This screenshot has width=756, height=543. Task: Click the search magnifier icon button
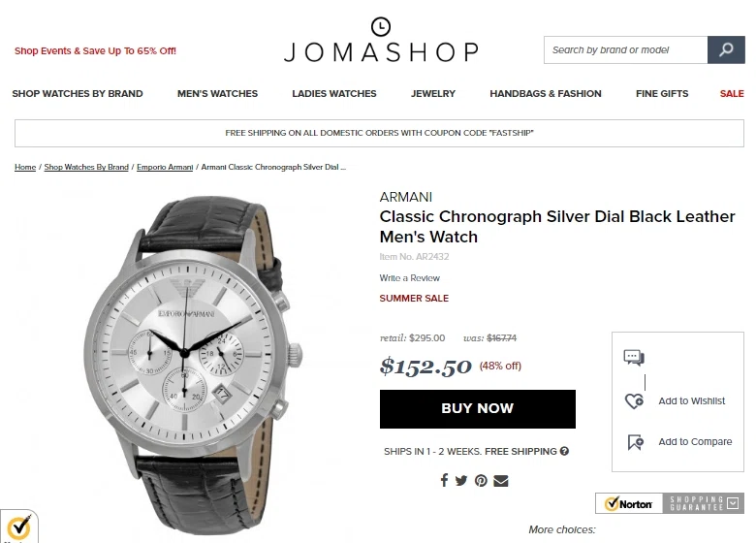click(x=726, y=49)
